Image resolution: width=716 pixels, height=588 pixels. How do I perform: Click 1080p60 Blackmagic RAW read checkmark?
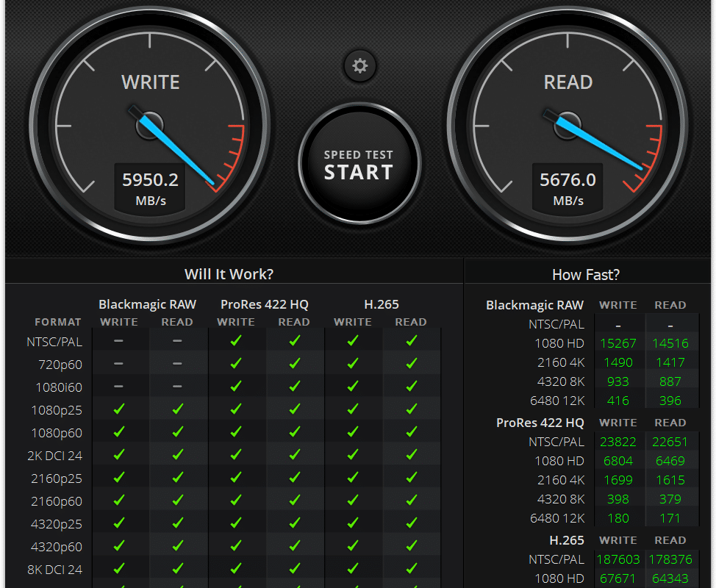tap(178, 432)
